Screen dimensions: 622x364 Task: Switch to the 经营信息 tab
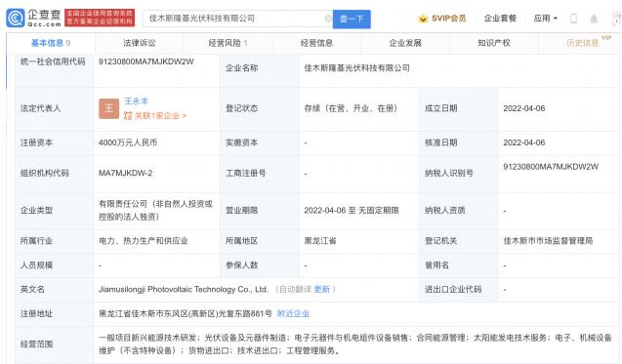316,43
